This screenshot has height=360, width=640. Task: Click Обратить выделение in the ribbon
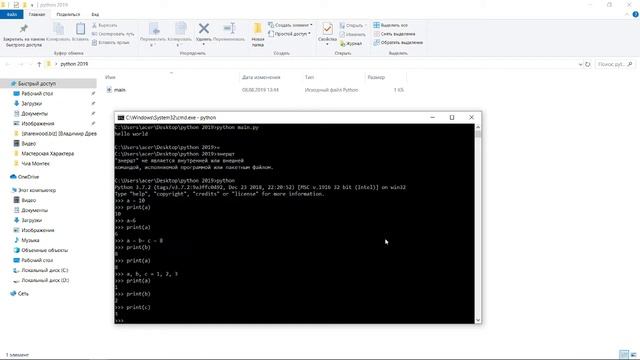398,42
